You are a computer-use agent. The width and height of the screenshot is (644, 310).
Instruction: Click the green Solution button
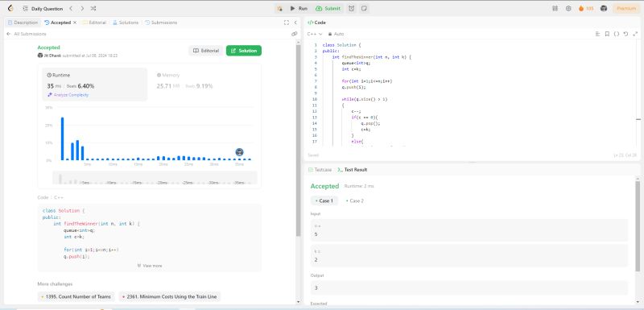(244, 51)
